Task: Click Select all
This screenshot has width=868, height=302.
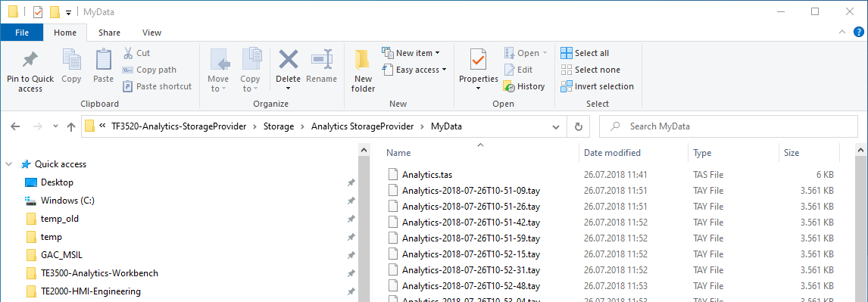Action: (585, 53)
